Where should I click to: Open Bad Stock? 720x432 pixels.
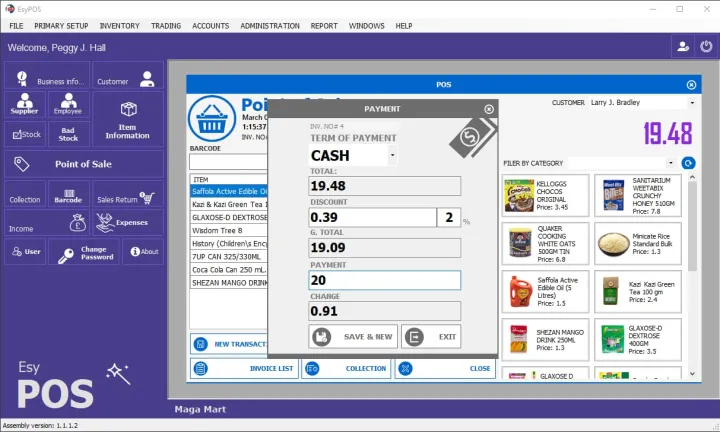(x=68, y=134)
